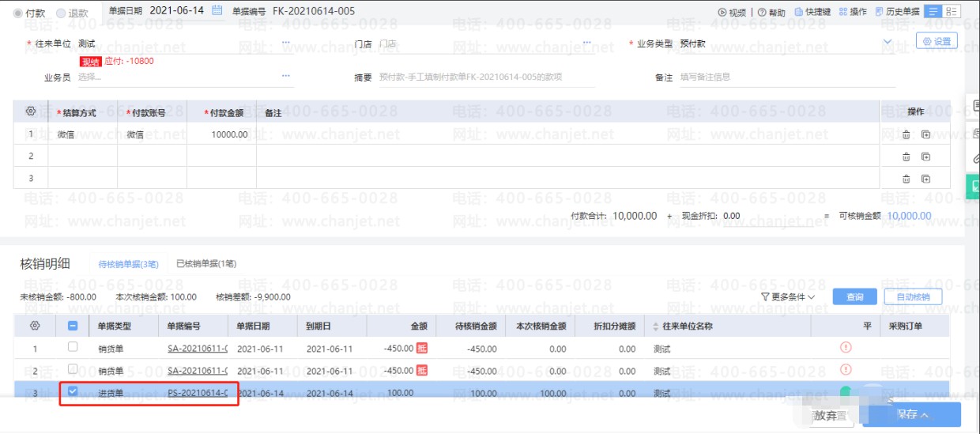Click the 10,000.00 可核销金额 link
The width and height of the screenshot is (980, 434).
point(909,216)
